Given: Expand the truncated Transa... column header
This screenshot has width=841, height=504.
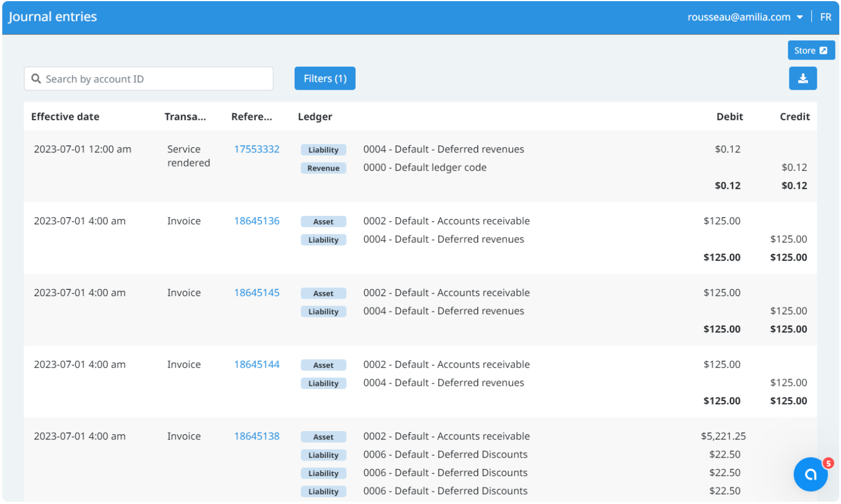Looking at the screenshot, I should point(186,117).
